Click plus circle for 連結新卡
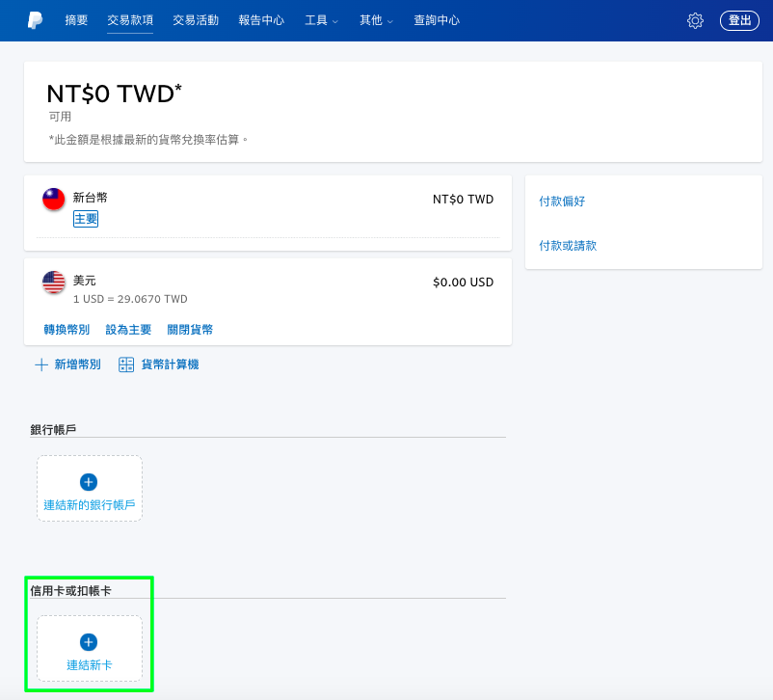The image size is (773, 700). click(89, 642)
